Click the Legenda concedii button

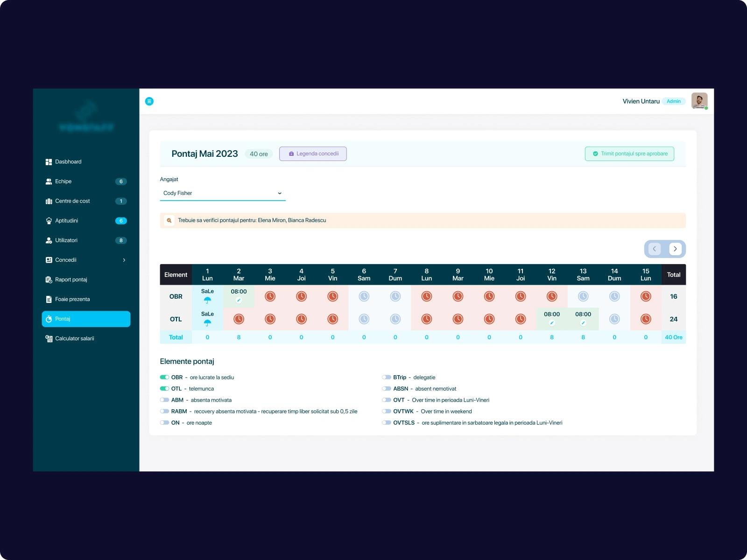pyautogui.click(x=313, y=154)
